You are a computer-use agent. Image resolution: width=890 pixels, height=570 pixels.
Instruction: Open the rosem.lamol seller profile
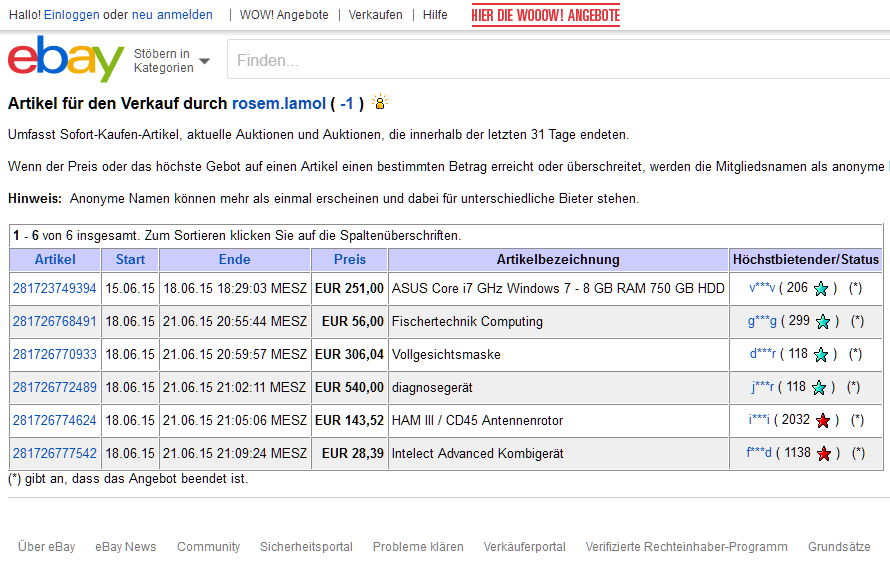click(x=279, y=103)
